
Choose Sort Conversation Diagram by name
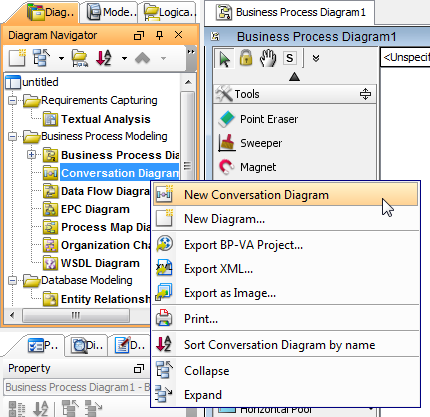285,345
